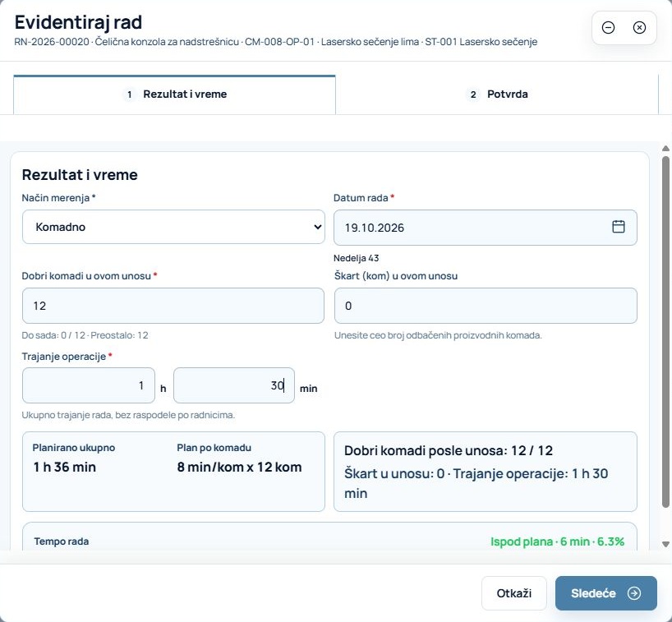
Task: Click the 'Unesite ceo broj odbačenih' hint text
Action: click(x=438, y=335)
